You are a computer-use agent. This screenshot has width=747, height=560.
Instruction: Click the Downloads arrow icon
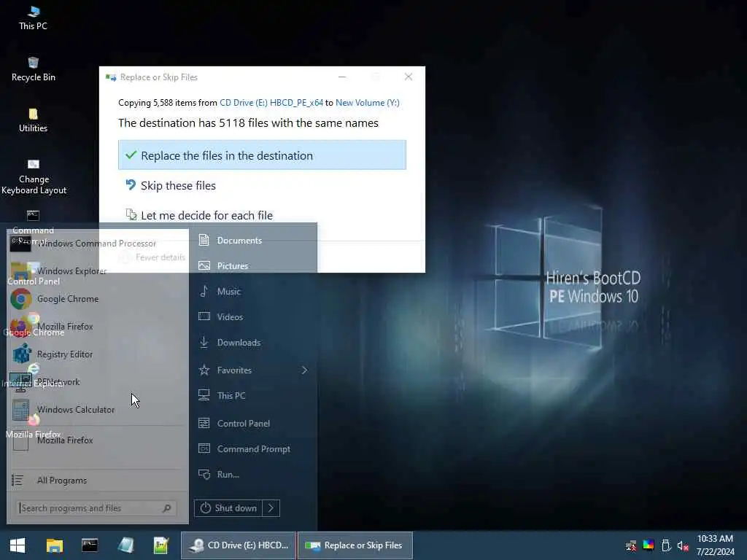point(204,343)
